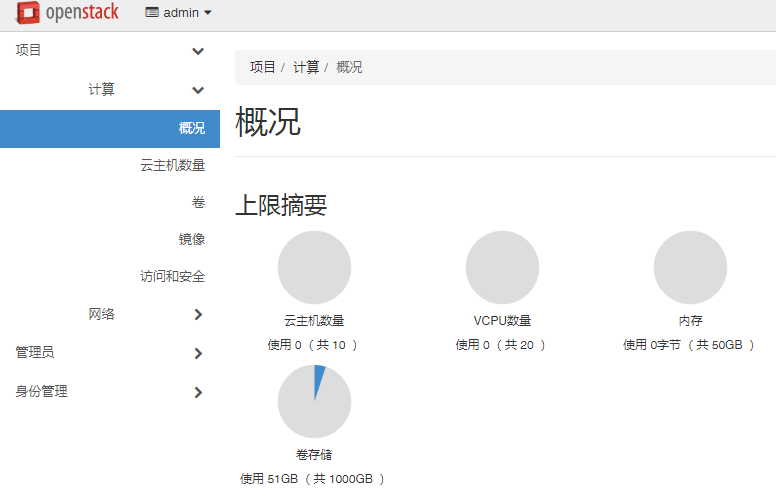
Task: Collapse the 计算 submenu chevron
Action: (198, 90)
